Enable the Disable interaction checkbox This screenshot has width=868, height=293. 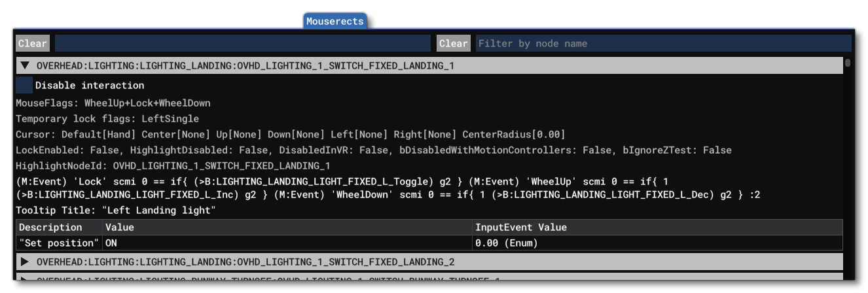(x=24, y=86)
